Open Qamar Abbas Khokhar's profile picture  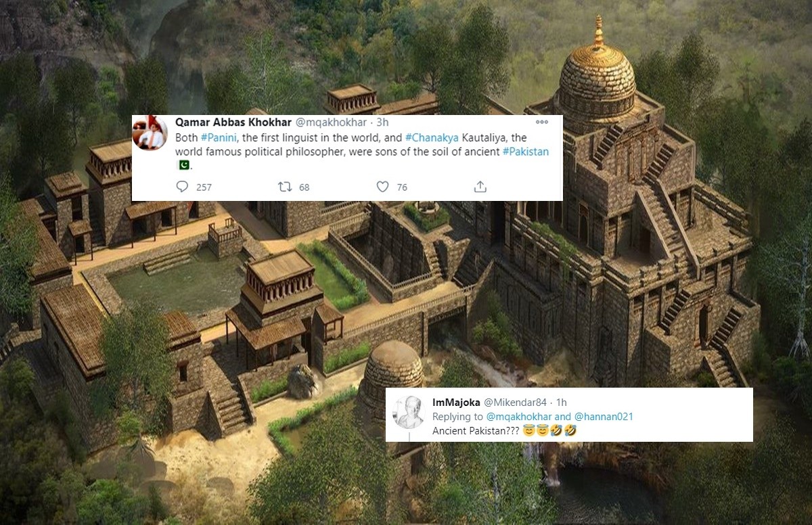pos(150,133)
